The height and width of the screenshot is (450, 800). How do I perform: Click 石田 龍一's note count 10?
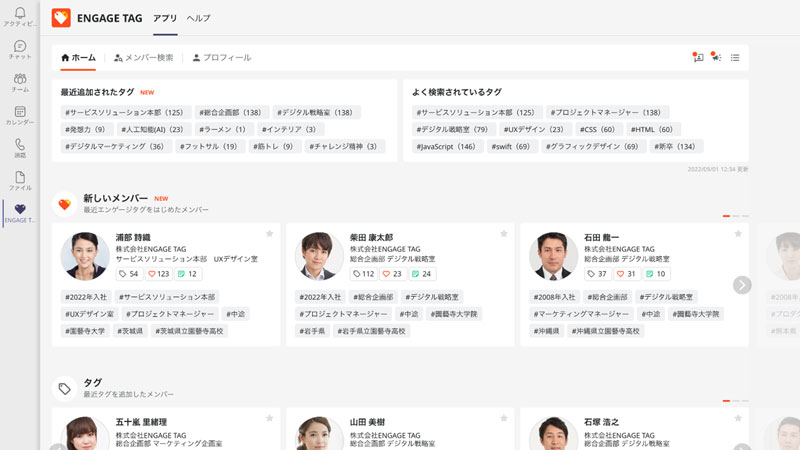656,274
